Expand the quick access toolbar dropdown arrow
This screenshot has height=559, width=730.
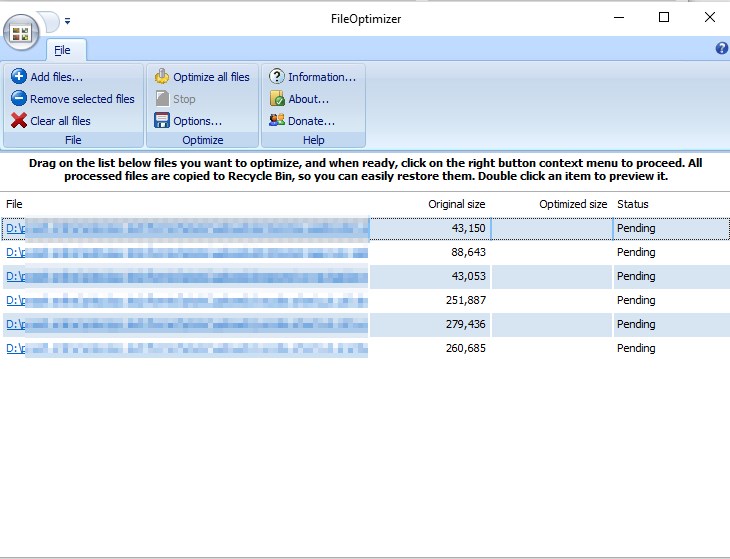pyautogui.click(x=67, y=20)
